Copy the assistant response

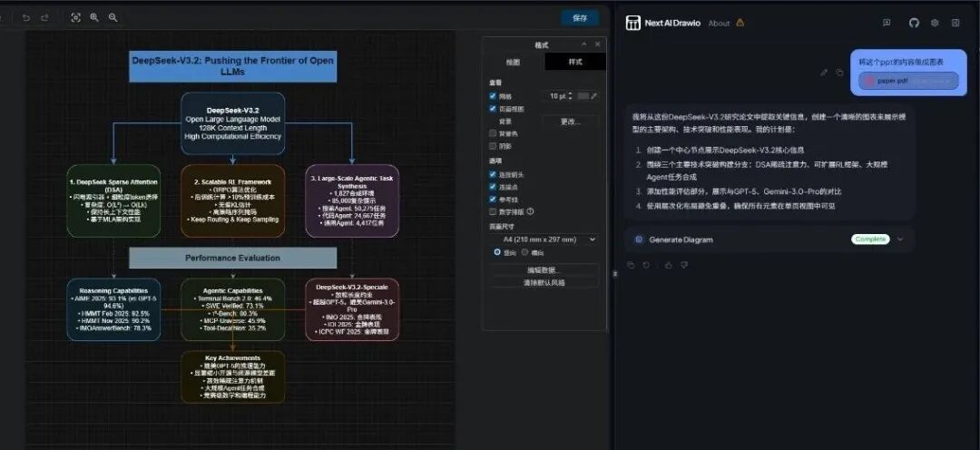[631, 265]
